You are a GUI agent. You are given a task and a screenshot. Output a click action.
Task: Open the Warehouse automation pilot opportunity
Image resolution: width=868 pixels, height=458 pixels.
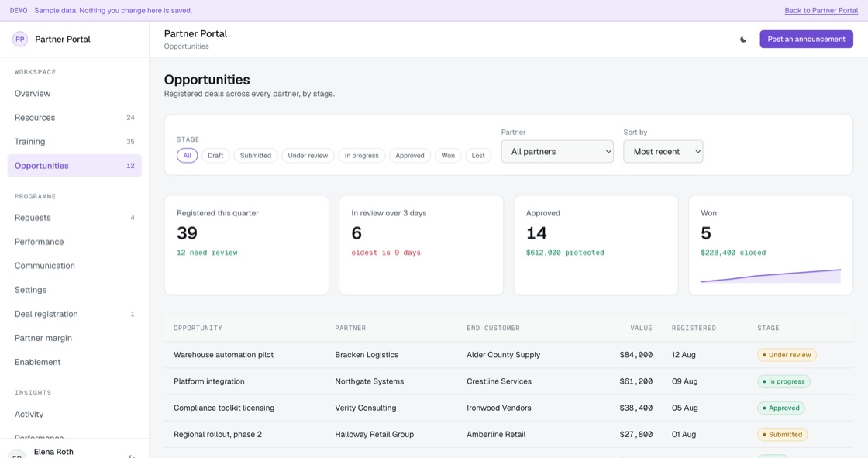tap(224, 355)
